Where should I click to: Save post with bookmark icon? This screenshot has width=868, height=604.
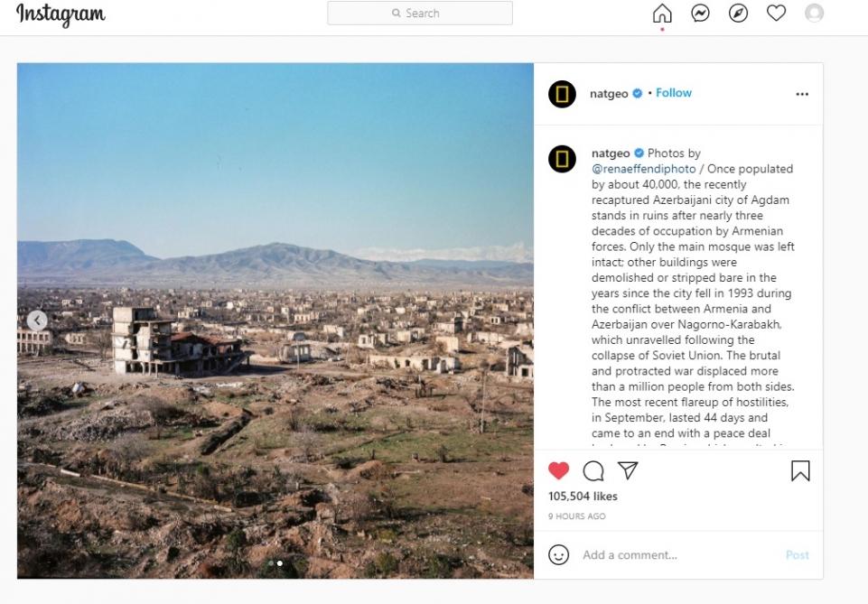click(800, 470)
